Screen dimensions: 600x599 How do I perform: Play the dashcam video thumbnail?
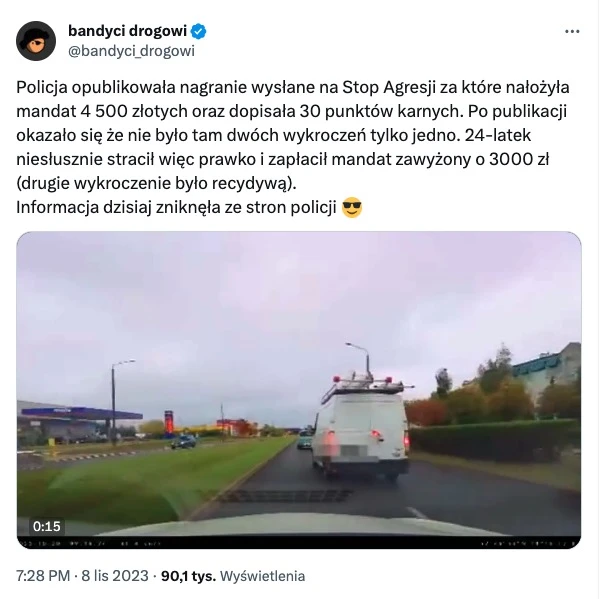[x=299, y=390]
